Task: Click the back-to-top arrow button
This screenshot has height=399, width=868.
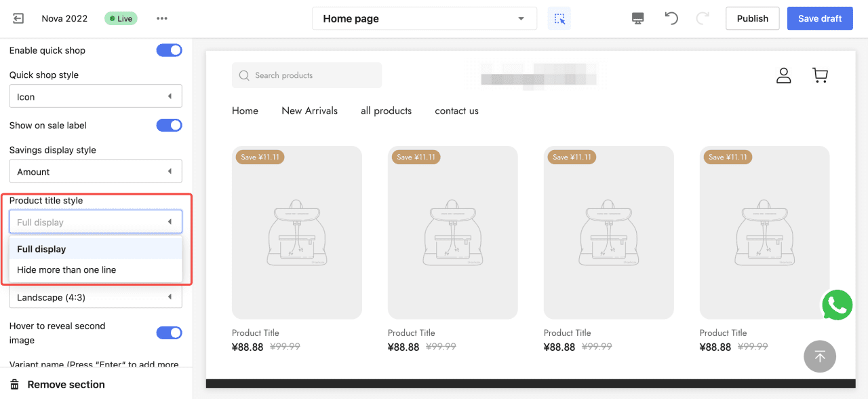Action: tap(820, 356)
